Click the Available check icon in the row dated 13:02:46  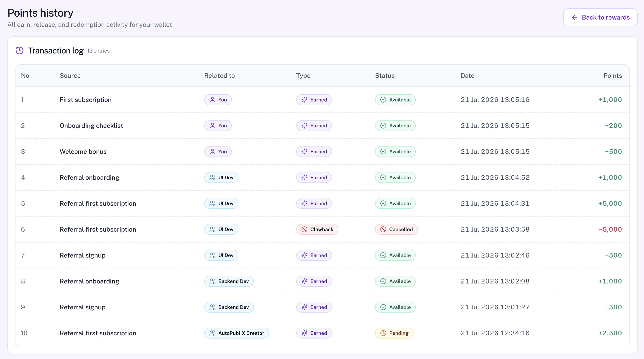tap(383, 255)
